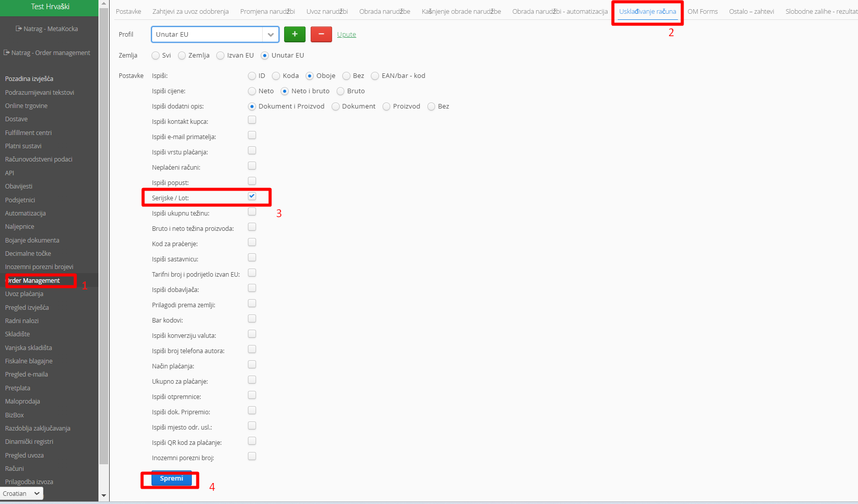Open the Kašnjenje obrade narudžbe tab
Viewport: 858px width, 504px height.
462,11
